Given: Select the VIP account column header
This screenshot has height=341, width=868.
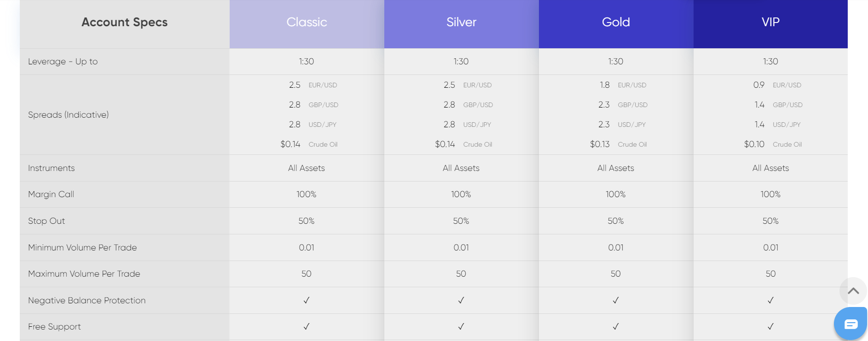Looking at the screenshot, I should coord(770,24).
